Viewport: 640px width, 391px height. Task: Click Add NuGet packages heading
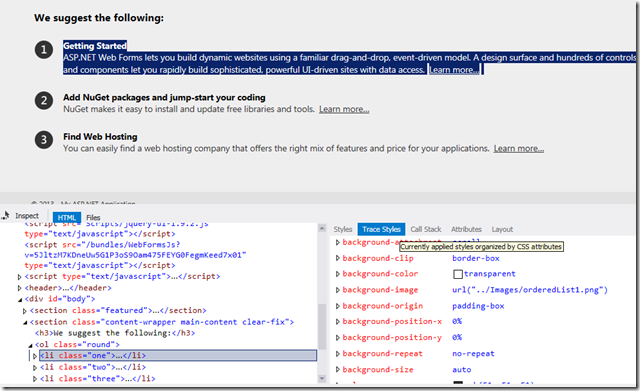tap(164, 98)
